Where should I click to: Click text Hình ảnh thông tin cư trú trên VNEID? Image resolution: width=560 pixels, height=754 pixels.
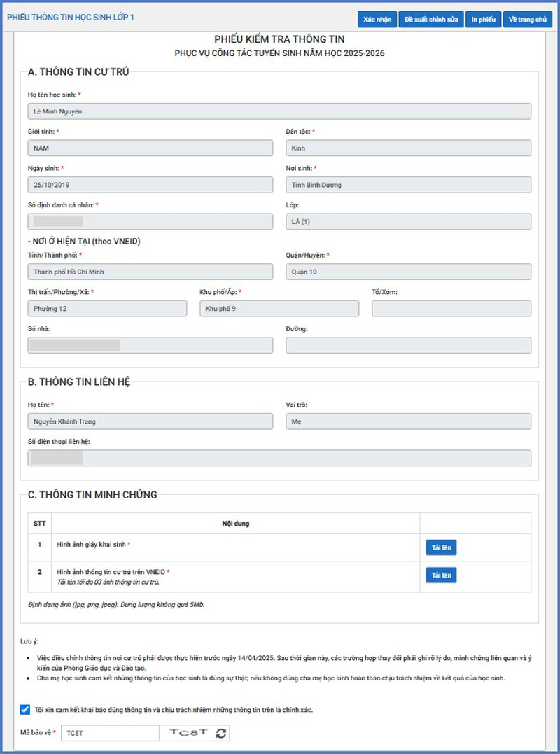point(111,572)
